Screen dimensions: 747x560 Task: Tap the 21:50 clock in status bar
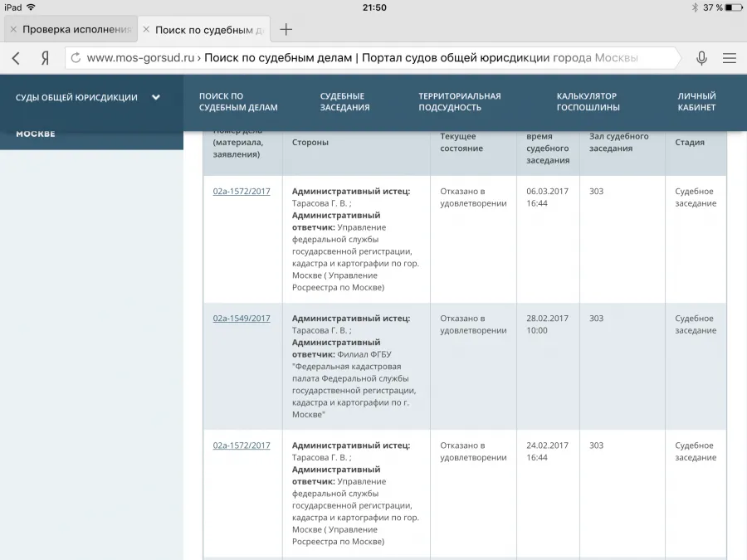[x=374, y=7]
